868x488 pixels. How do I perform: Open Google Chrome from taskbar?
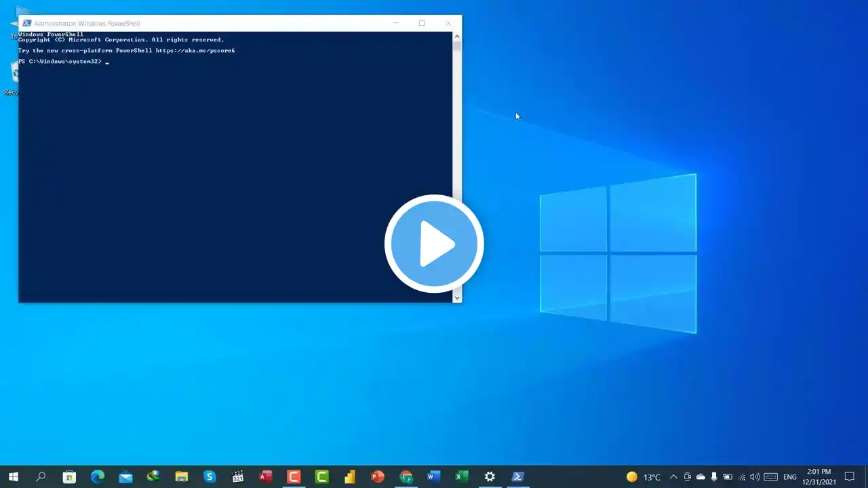tap(406, 476)
